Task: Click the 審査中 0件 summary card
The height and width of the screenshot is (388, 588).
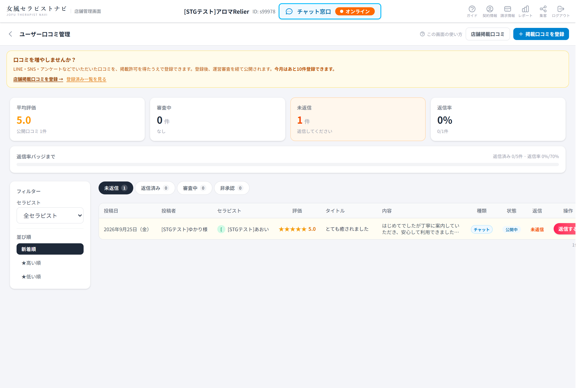Action: tap(218, 119)
